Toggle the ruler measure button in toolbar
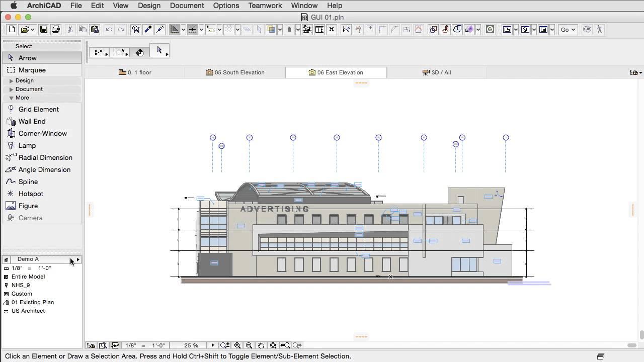This screenshot has width=644, height=362. coord(319,30)
